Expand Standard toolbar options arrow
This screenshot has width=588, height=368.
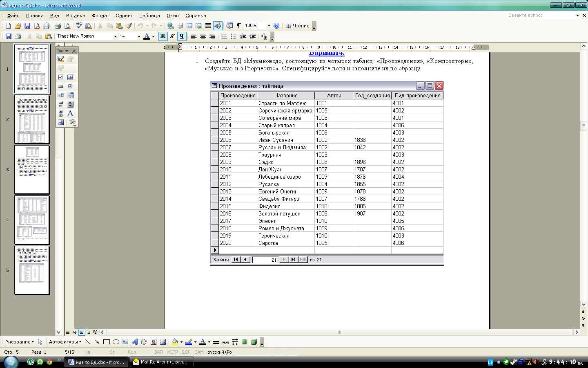coord(314,26)
